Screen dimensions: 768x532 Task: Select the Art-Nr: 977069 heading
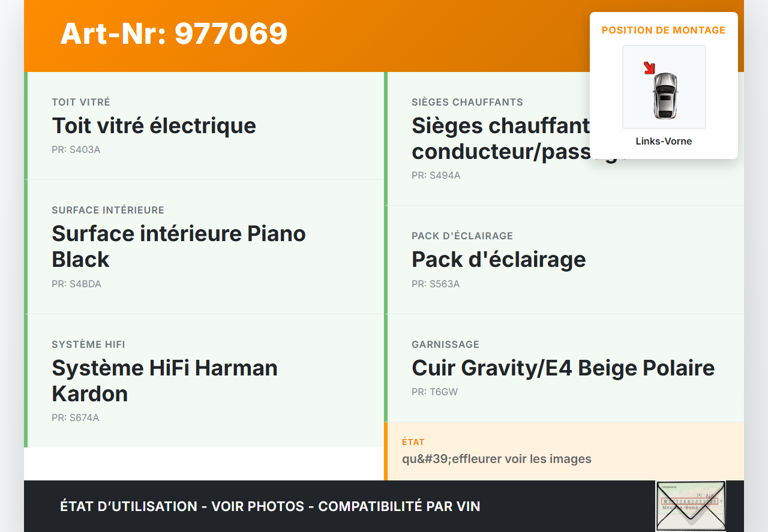tap(174, 34)
